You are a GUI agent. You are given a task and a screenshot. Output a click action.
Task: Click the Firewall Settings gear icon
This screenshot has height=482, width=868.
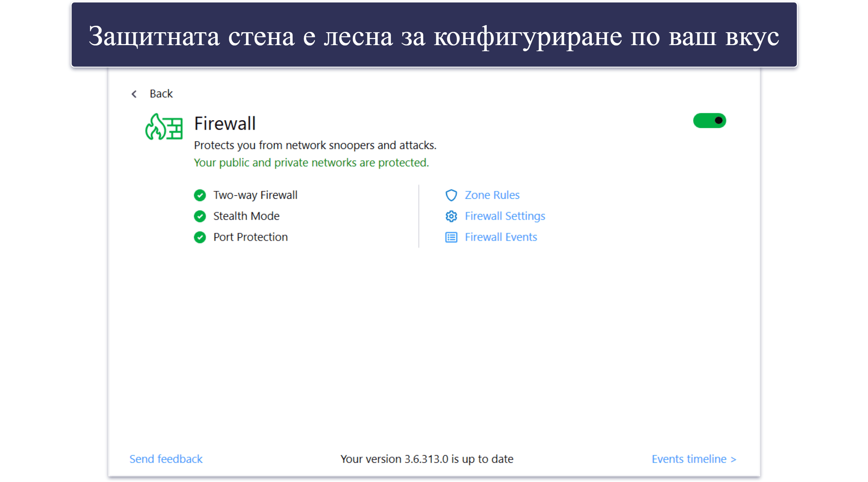coord(451,216)
